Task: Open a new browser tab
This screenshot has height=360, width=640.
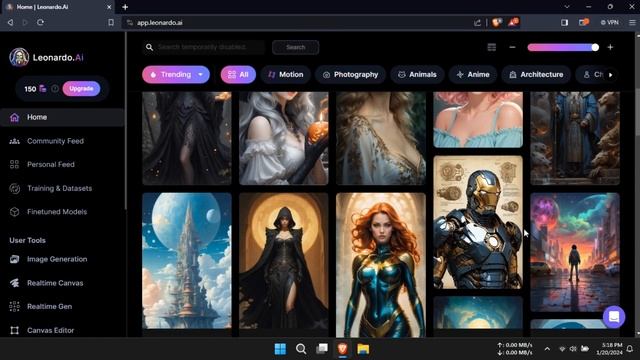Action: (125, 7)
